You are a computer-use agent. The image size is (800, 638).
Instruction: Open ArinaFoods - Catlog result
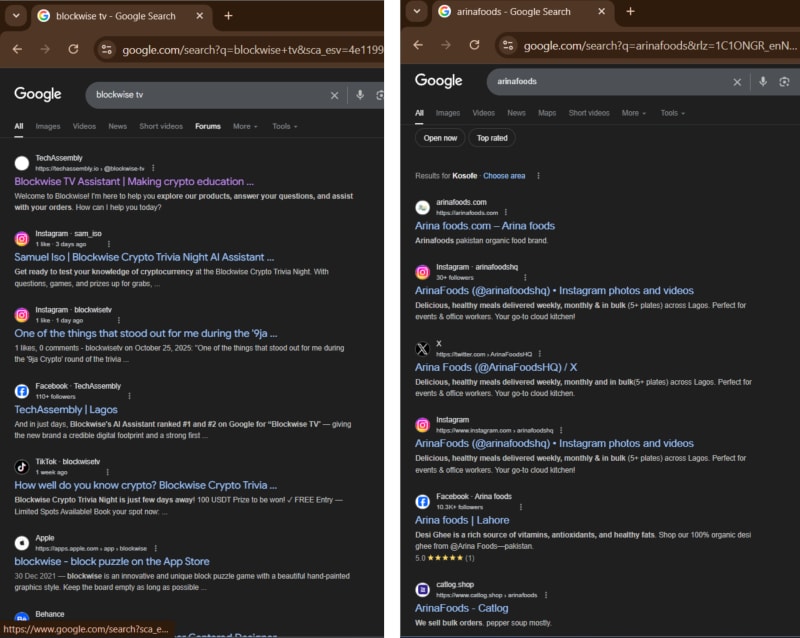click(x=461, y=608)
